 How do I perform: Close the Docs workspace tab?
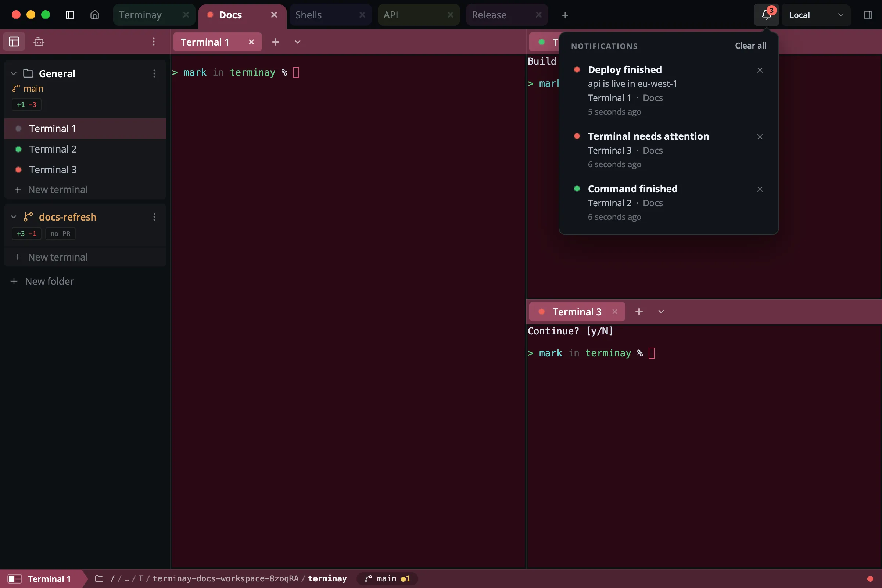(x=274, y=15)
